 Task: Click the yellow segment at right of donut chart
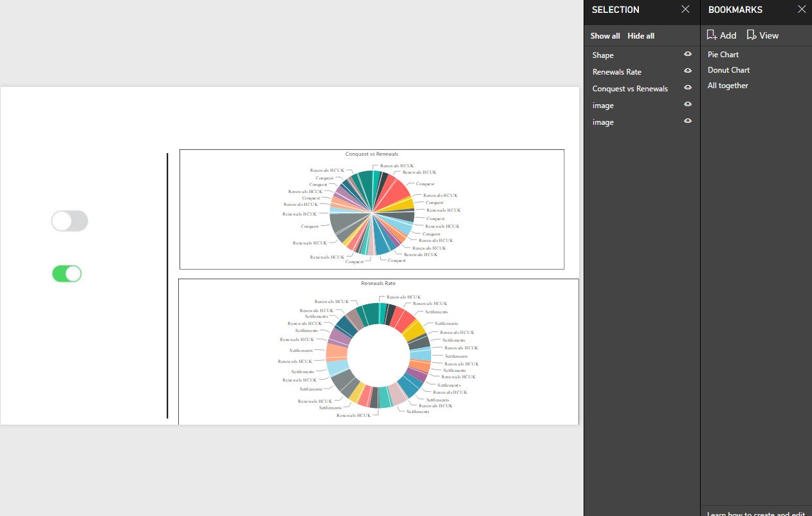click(416, 329)
